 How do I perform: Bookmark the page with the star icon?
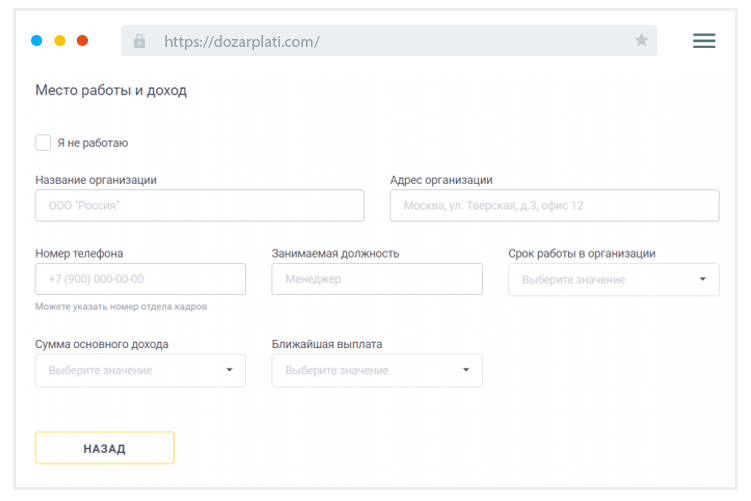(641, 41)
